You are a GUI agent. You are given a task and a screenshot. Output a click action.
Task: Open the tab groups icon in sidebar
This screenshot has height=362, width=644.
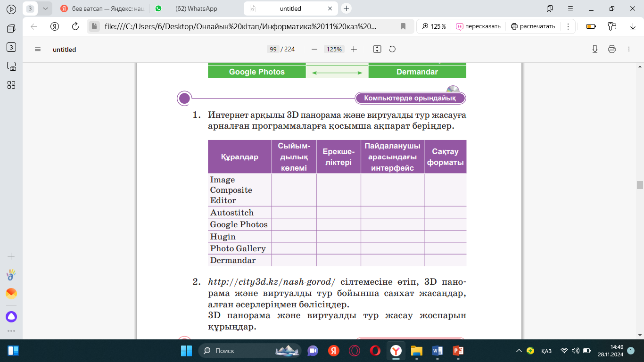click(11, 29)
